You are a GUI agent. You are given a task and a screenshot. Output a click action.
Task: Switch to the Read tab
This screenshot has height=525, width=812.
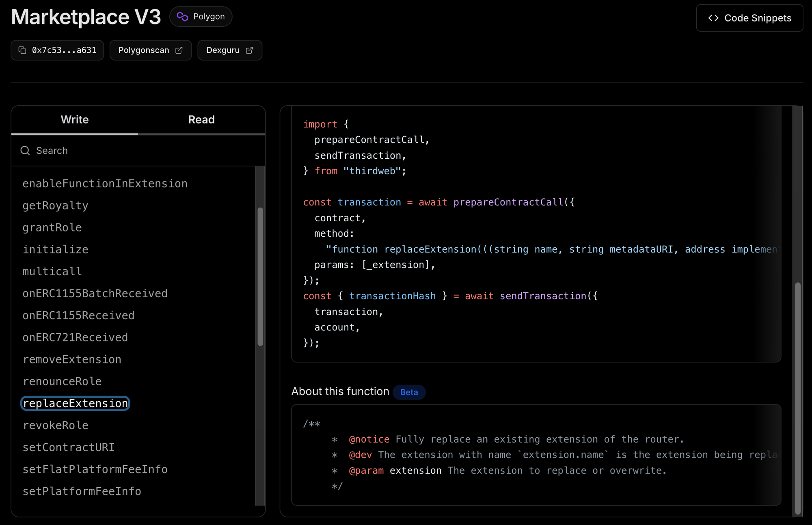click(x=201, y=120)
